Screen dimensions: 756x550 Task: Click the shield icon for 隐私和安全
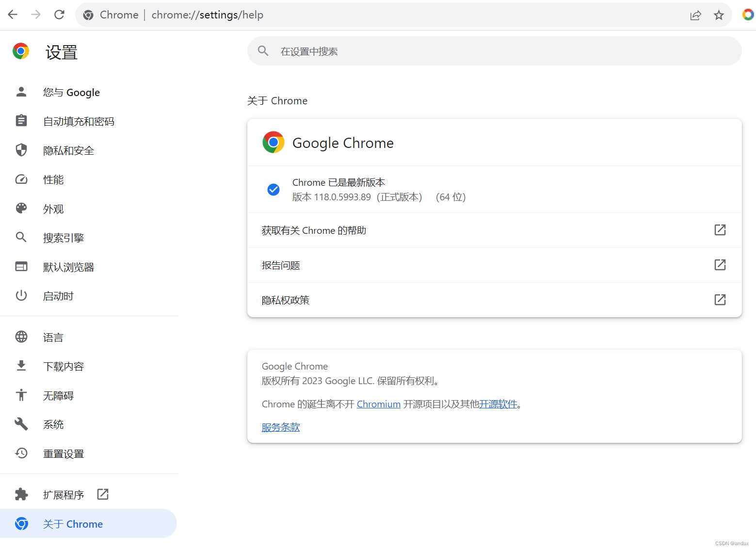pos(21,150)
